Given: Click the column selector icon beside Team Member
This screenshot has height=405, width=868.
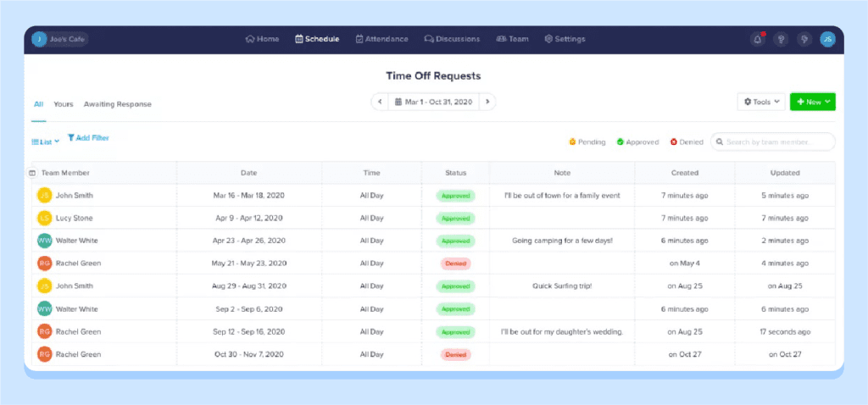Looking at the screenshot, I should (32, 173).
